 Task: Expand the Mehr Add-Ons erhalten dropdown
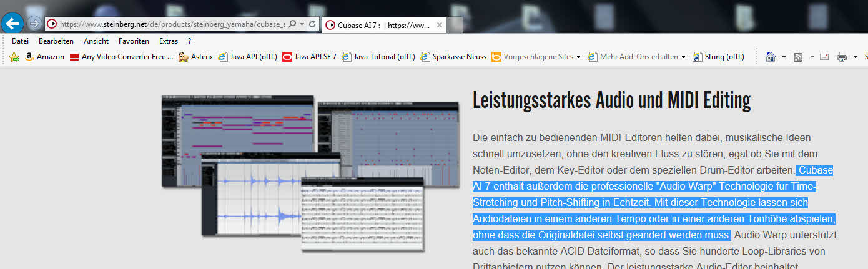pyautogui.click(x=683, y=57)
